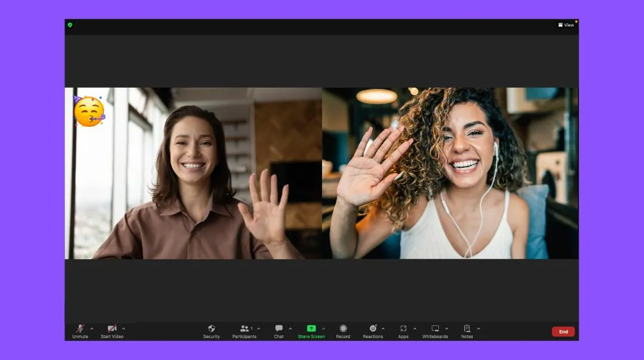644x360 pixels.
Task: Open chevron beside Reactions
Action: pyautogui.click(x=383, y=328)
